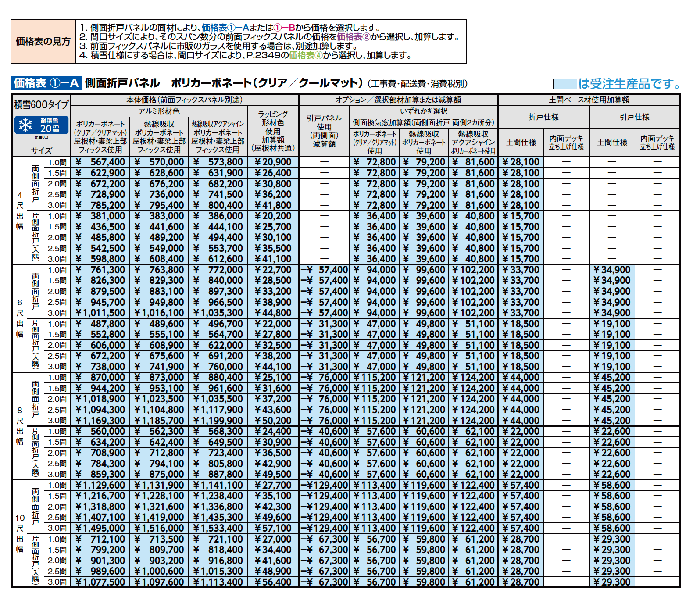This screenshot has width=700, height=593.
Task: Click the 積雪600タイプ header cell
Action: (41, 104)
